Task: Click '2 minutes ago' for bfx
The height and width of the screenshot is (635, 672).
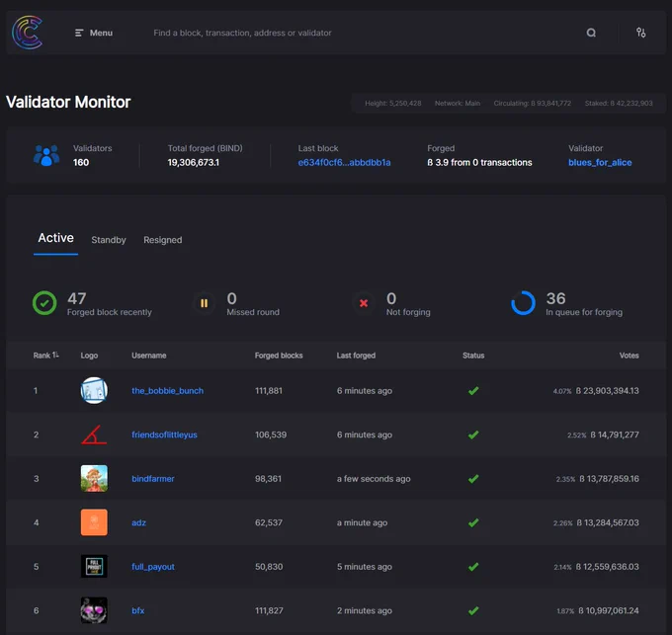Action: [x=365, y=611]
